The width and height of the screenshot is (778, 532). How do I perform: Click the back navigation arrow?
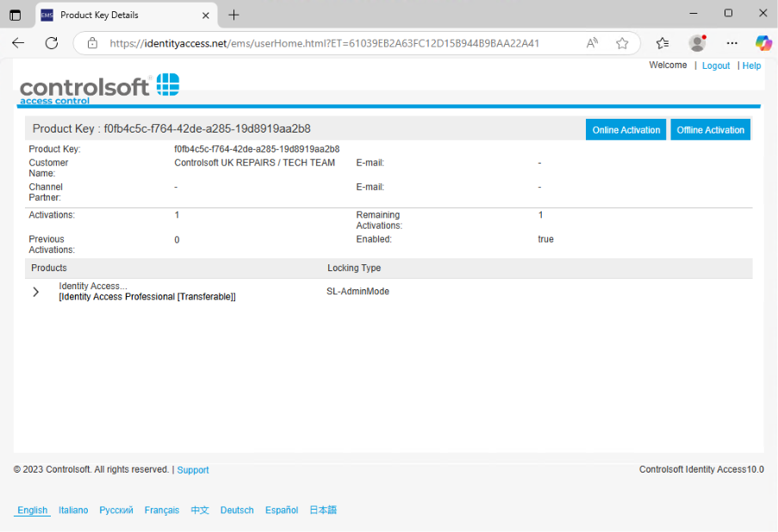coord(17,43)
